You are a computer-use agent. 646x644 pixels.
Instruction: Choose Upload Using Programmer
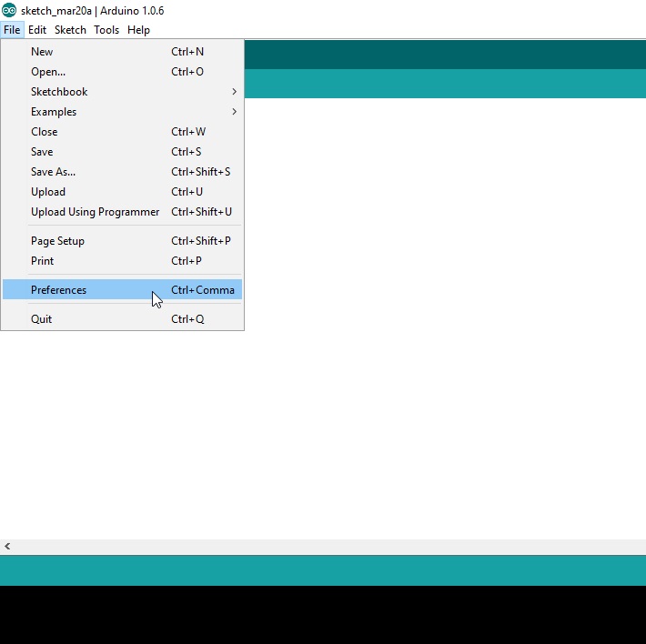122,212
